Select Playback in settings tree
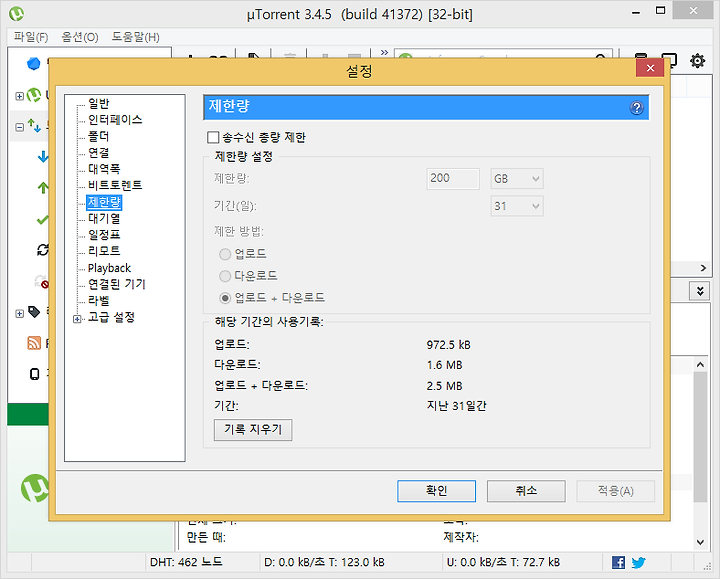720x579 pixels. tap(109, 268)
